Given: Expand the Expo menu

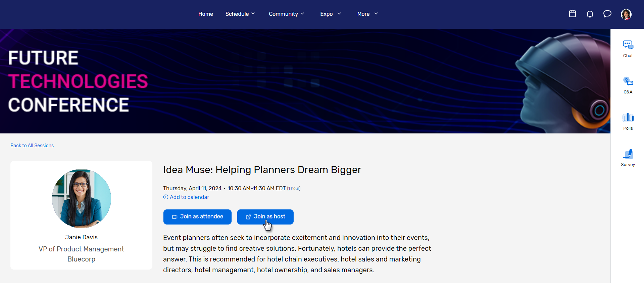Looking at the screenshot, I should (331, 14).
